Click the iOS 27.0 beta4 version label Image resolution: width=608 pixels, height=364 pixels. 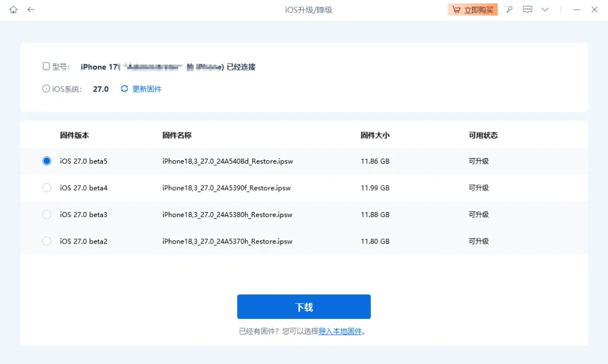[x=84, y=188]
